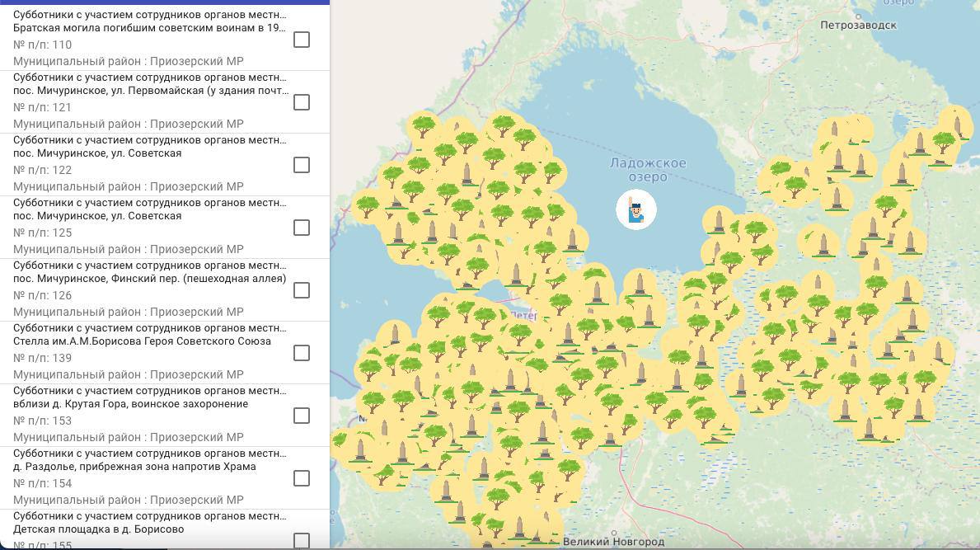
Task: Mark the Финский пер. entry checkbox
Action: click(x=302, y=290)
